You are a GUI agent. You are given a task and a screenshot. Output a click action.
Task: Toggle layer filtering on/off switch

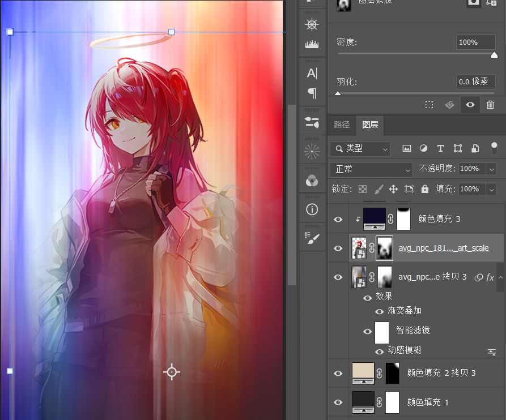pyautogui.click(x=494, y=148)
